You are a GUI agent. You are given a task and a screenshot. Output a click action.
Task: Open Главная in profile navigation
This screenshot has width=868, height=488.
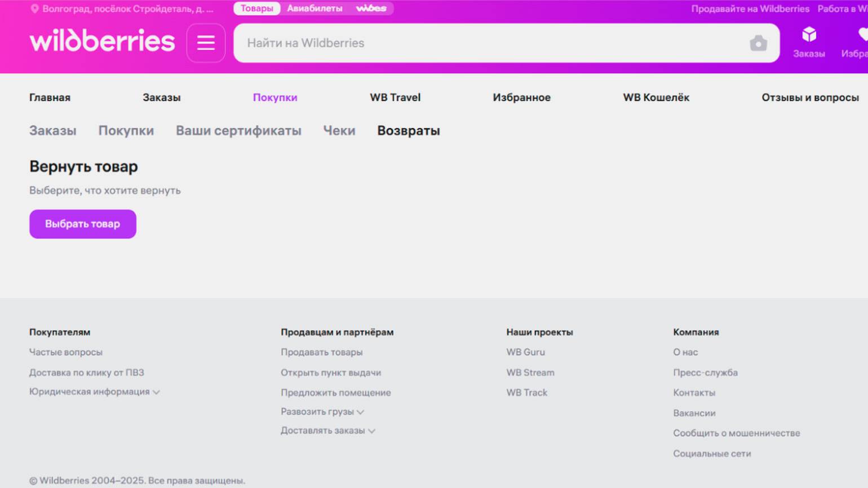coord(50,97)
